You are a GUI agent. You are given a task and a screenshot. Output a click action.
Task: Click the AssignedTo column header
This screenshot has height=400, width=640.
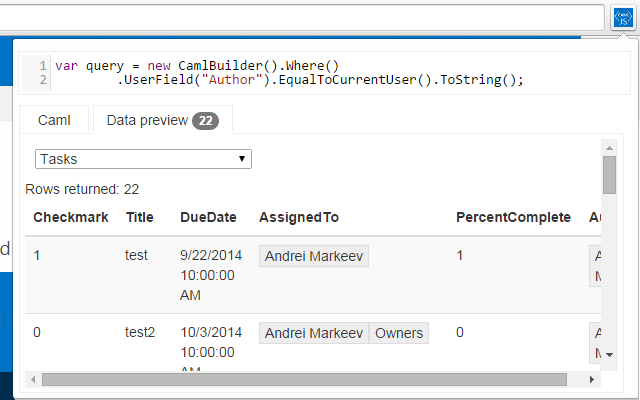tap(299, 217)
